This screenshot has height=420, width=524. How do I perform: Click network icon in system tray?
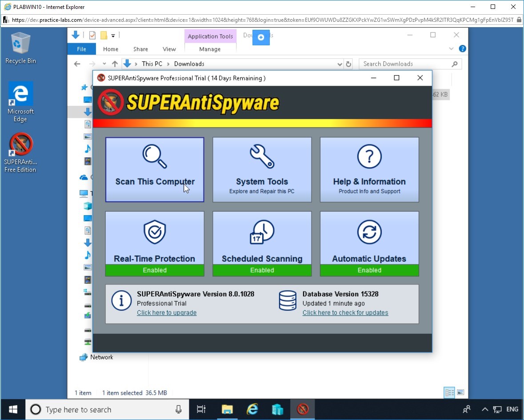coord(497,409)
